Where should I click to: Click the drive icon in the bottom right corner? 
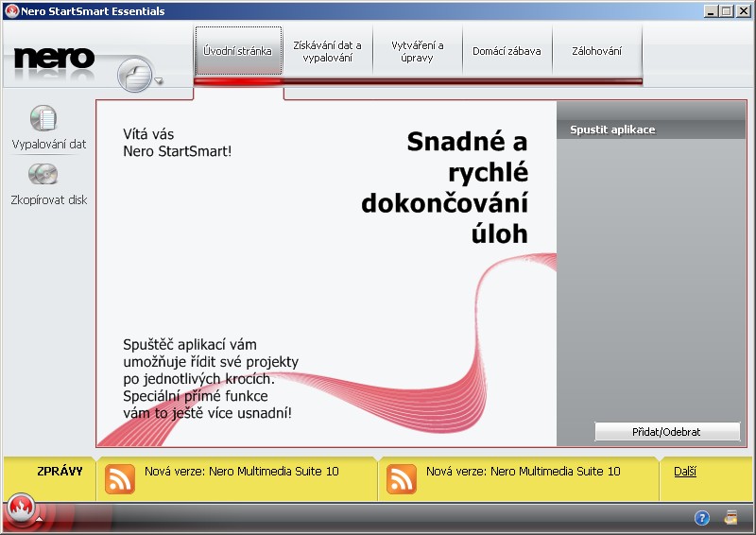730,517
